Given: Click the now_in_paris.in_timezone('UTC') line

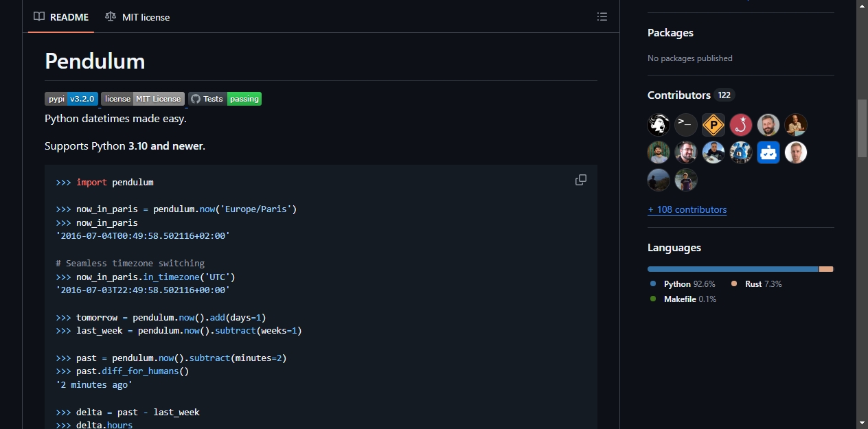Looking at the screenshot, I should pos(146,277).
